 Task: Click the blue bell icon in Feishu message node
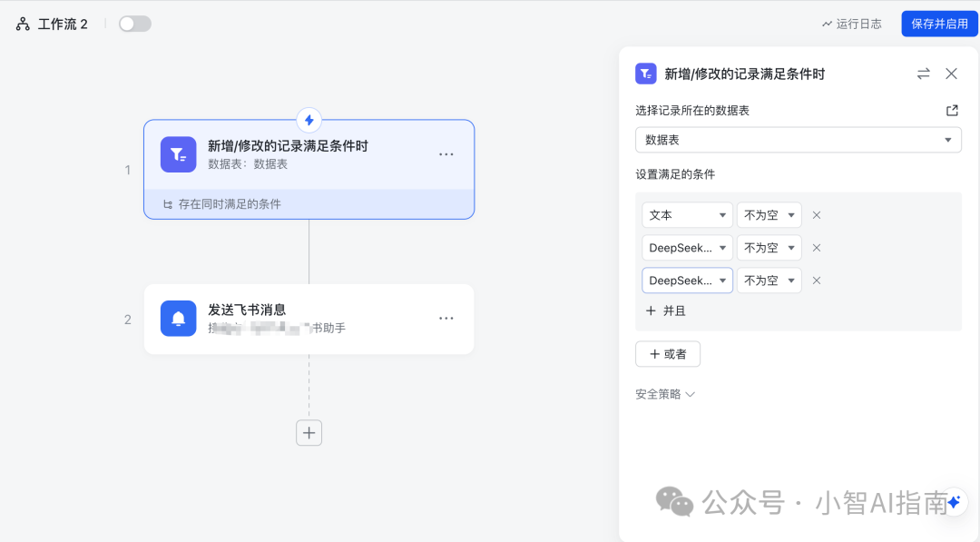click(178, 319)
